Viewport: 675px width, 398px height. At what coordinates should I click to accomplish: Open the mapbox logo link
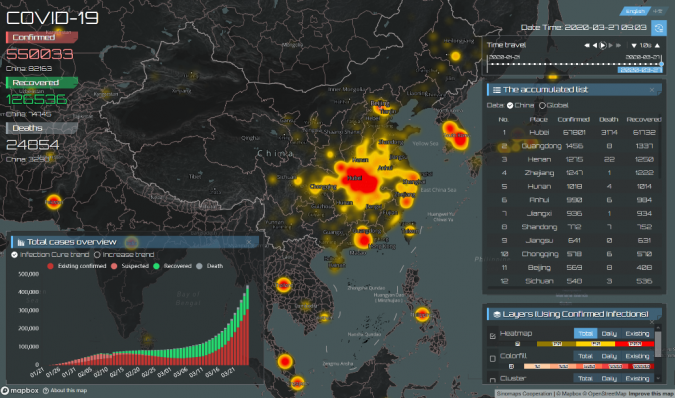tap(20, 391)
